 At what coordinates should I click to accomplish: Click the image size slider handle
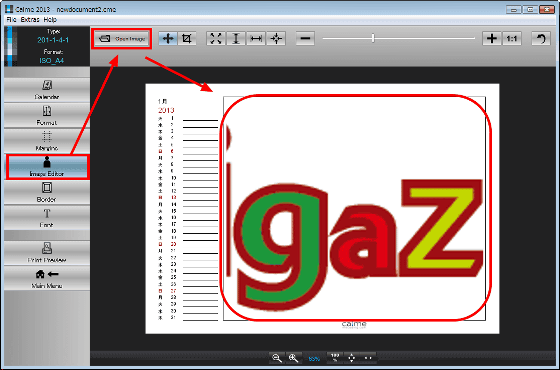[373, 38]
